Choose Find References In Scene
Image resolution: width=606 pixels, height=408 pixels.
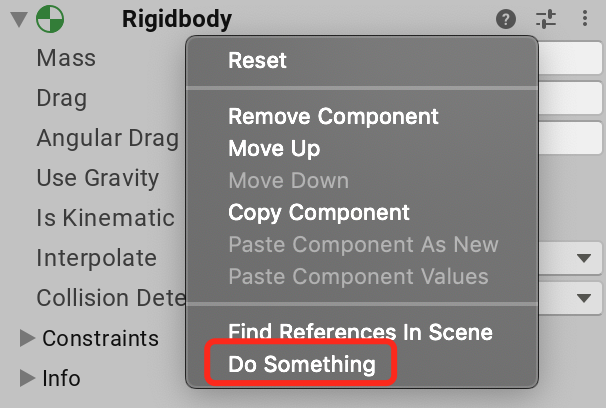pyautogui.click(x=360, y=332)
